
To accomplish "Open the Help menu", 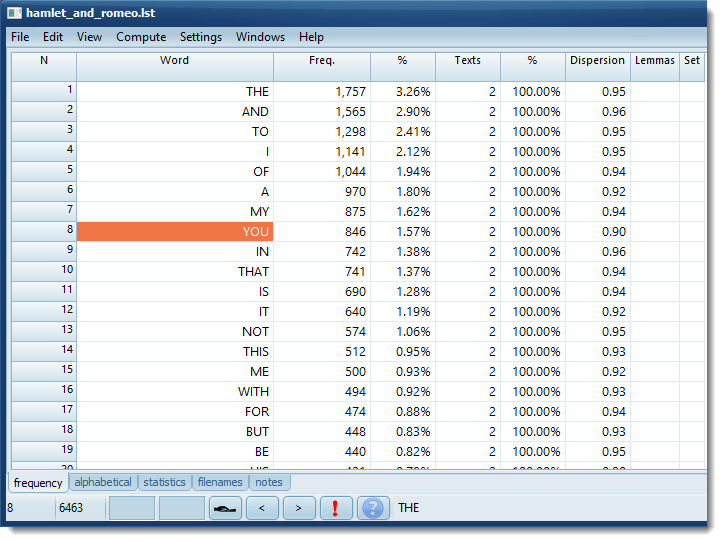I will pos(311,37).
